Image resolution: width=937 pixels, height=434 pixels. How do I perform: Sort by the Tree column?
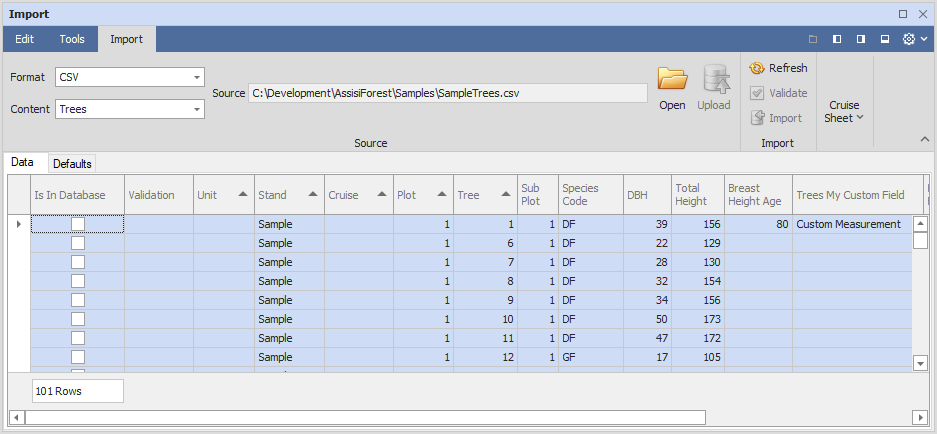point(485,195)
